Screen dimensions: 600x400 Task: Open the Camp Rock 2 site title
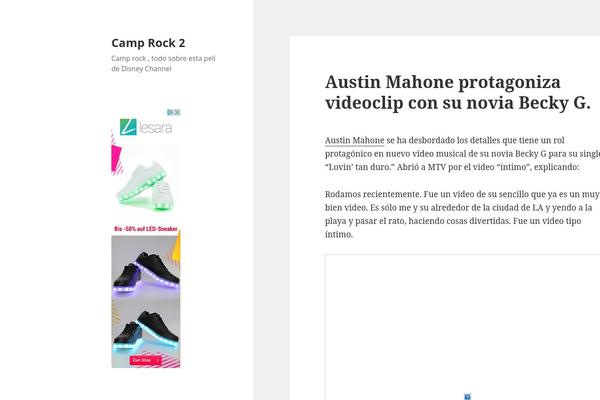point(148,43)
